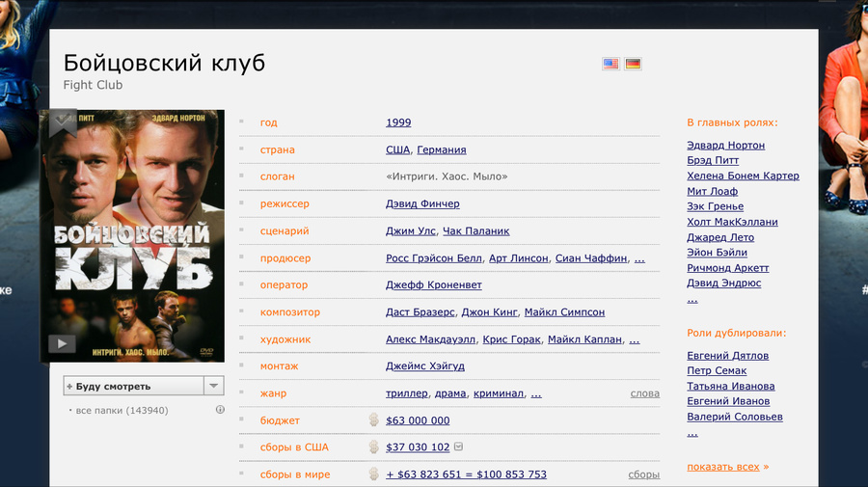The width and height of the screenshot is (868, 487).
Task: Open the триллер genre link
Action: 407,392
